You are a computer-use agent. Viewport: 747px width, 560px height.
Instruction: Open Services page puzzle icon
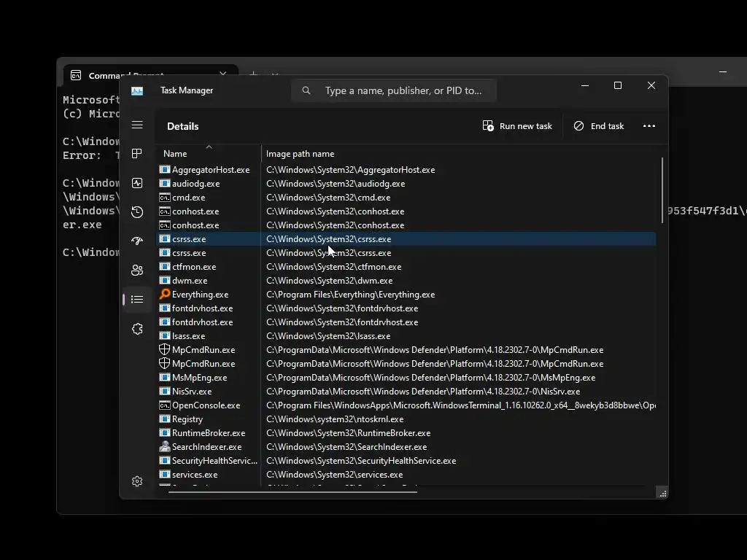click(137, 329)
